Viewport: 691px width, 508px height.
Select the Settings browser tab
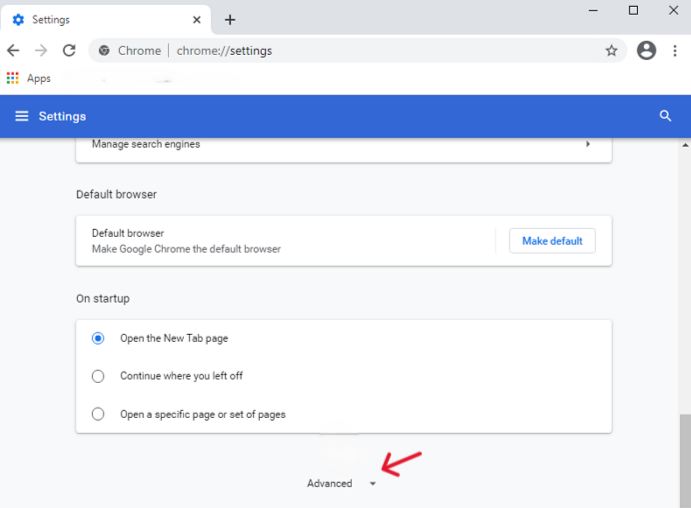[x=106, y=20]
